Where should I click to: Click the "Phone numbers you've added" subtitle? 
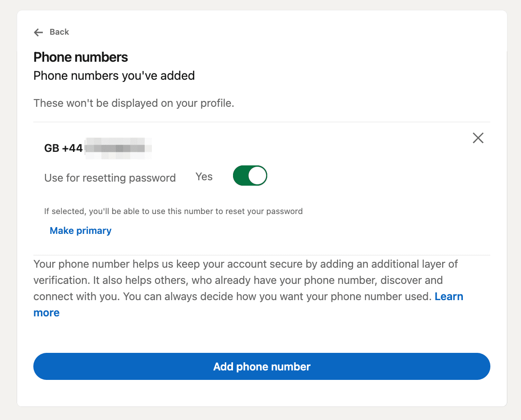click(114, 76)
